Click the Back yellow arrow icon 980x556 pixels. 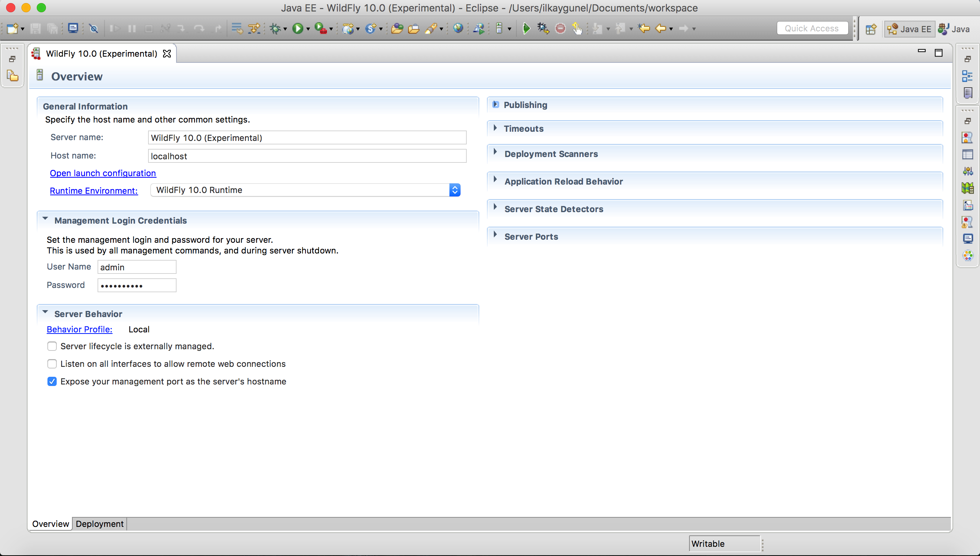(x=661, y=29)
